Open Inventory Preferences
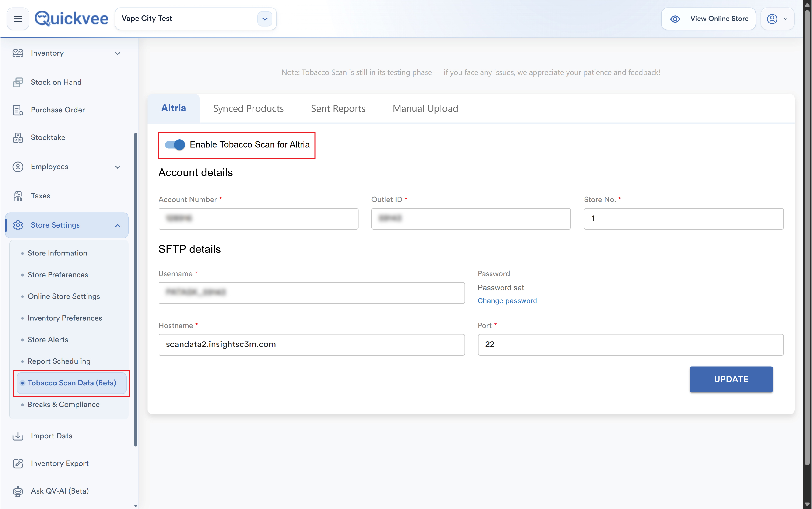 65,318
